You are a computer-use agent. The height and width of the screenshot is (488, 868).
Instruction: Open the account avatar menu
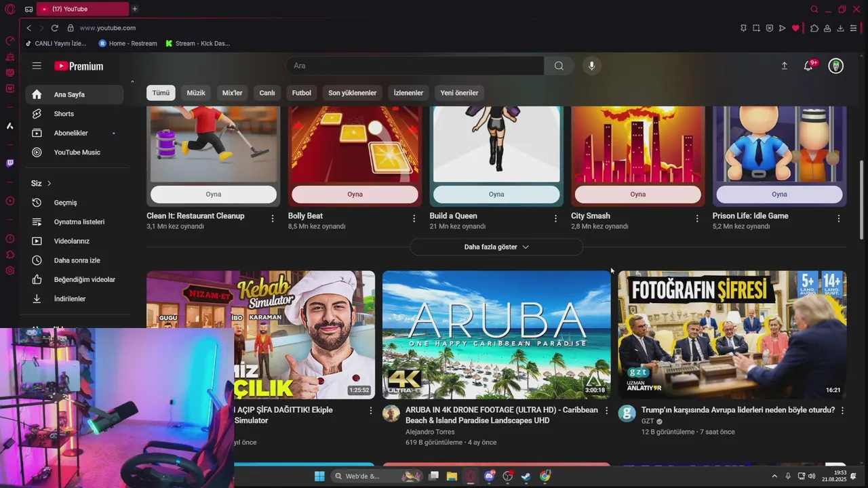(836, 66)
